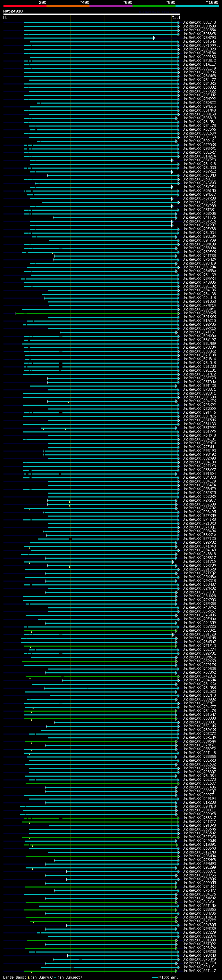The width and height of the screenshot is (222, 980).
Task: Select the UniRef100_Q4TTS7 entry
Action: click(x=199, y=332)
